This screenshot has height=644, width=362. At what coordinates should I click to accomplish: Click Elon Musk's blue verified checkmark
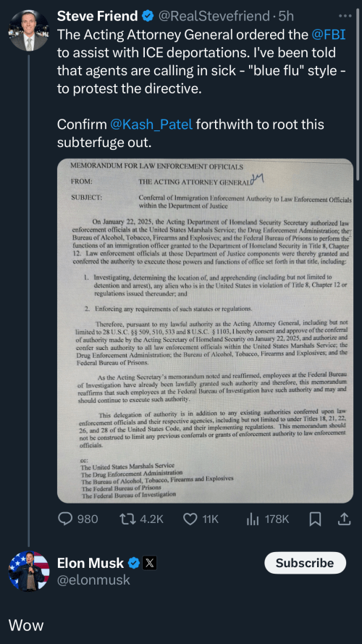coord(134,563)
